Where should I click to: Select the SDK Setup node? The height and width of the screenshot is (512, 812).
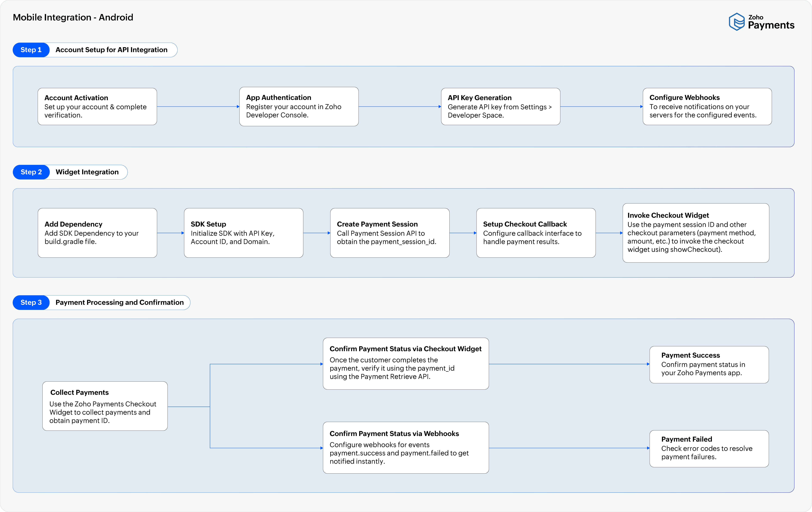(243, 233)
